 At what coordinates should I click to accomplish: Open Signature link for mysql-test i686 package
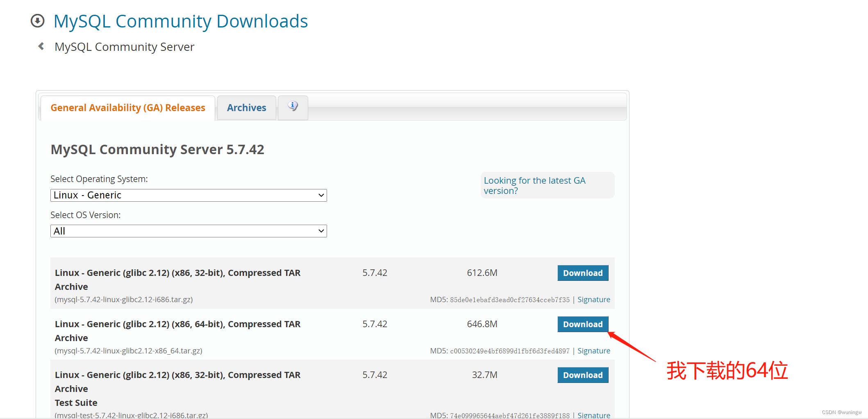[594, 415]
